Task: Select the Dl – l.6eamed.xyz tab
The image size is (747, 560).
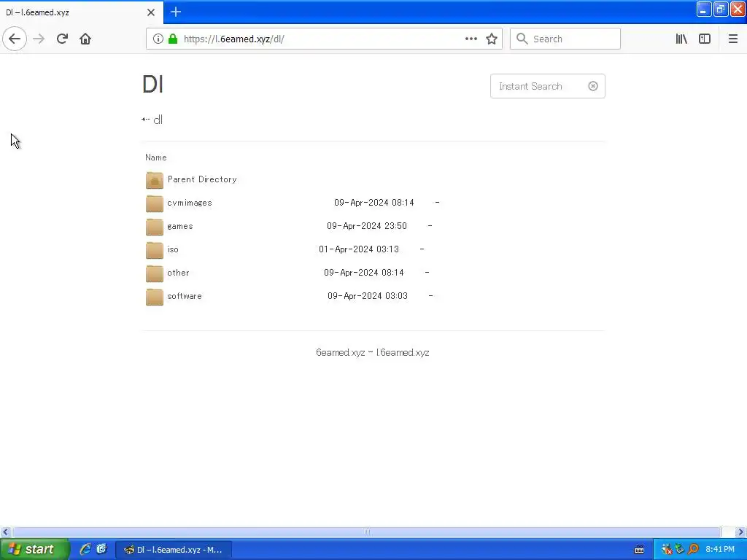Action: coord(82,12)
